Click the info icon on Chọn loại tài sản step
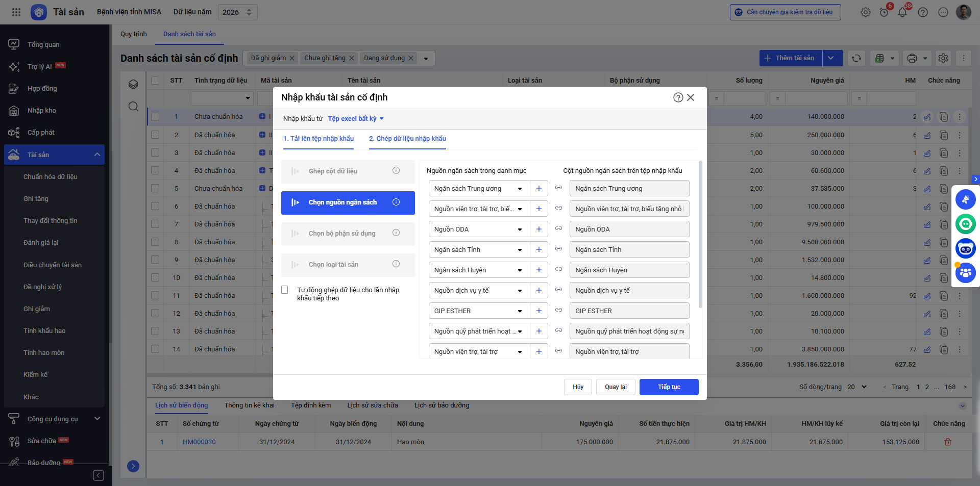 (396, 264)
